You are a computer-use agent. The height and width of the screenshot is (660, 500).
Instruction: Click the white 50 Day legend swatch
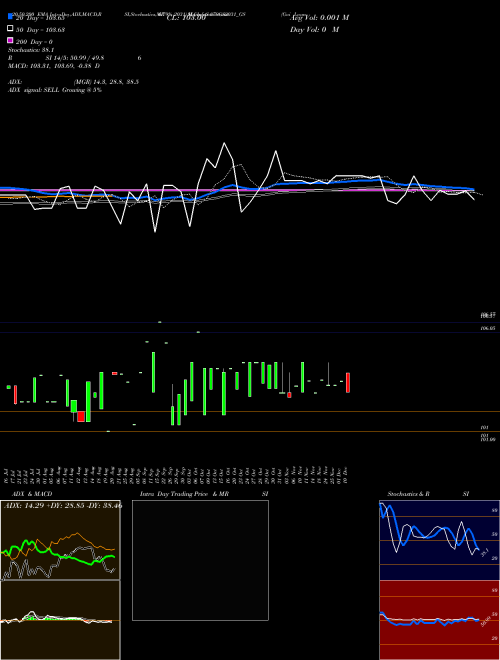pos(10,29)
